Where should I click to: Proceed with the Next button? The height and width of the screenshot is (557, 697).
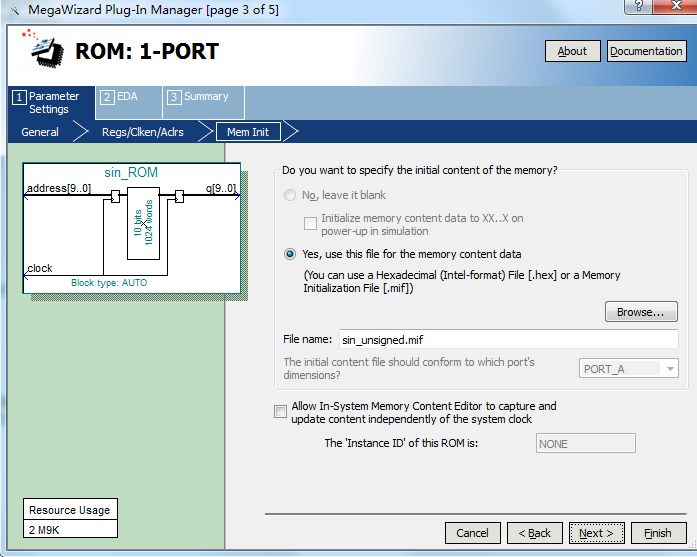[597, 533]
